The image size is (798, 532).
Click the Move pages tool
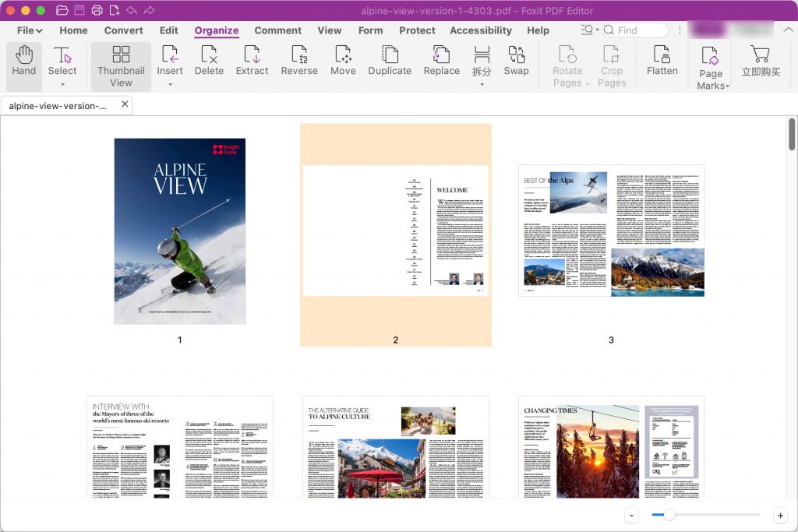[x=343, y=61]
